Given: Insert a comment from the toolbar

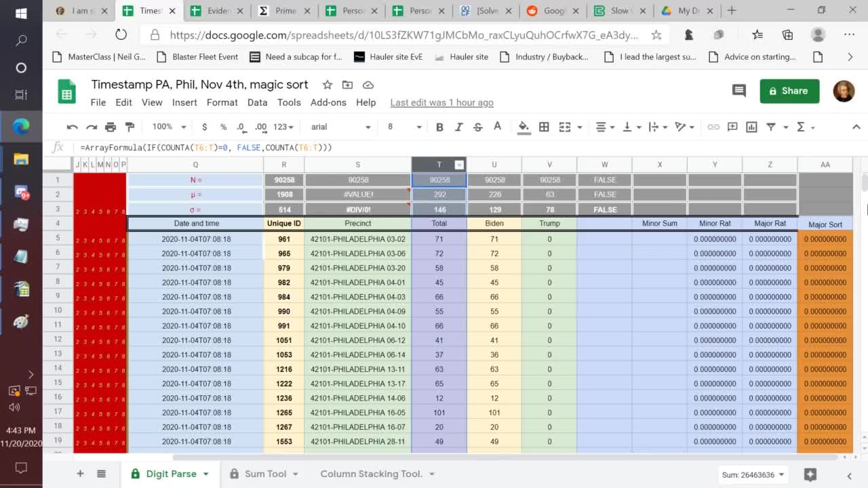Looking at the screenshot, I should click(x=732, y=127).
